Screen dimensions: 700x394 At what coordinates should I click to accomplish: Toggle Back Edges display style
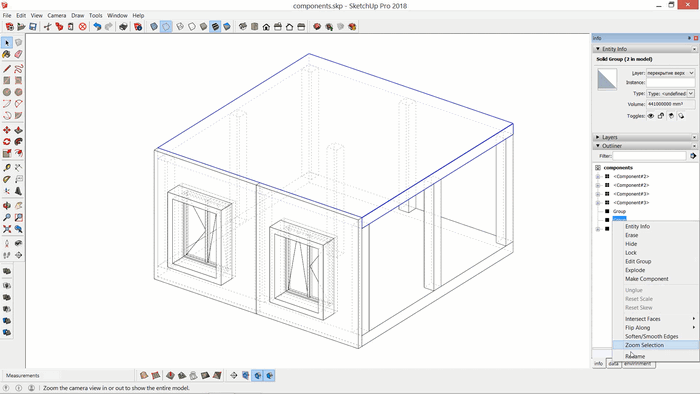tap(166, 27)
